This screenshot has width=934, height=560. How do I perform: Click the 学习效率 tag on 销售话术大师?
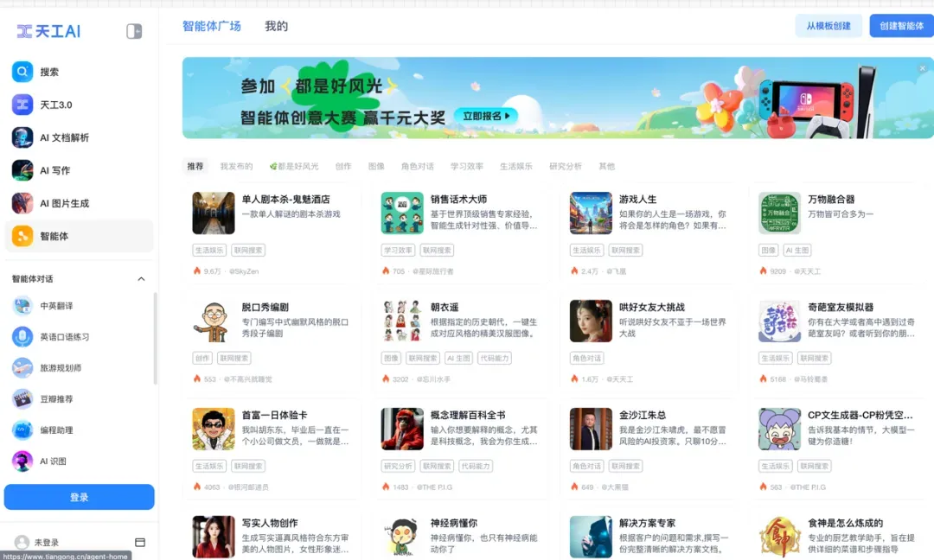pos(399,251)
